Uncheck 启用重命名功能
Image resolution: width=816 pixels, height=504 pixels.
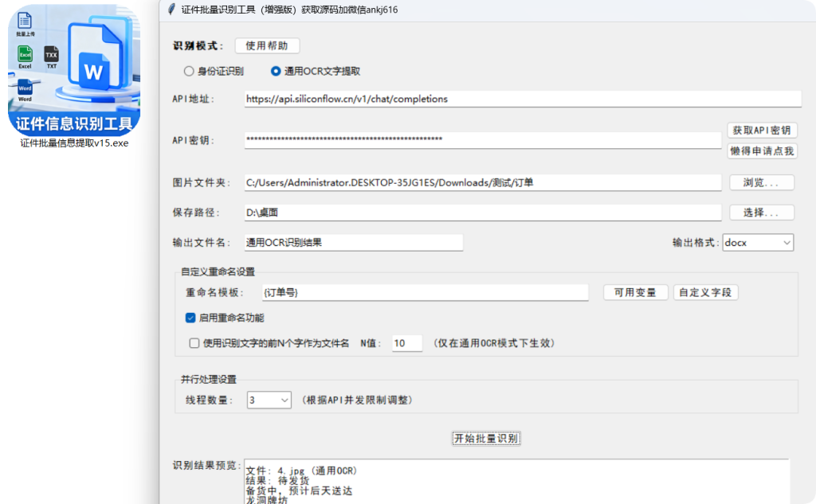190,317
